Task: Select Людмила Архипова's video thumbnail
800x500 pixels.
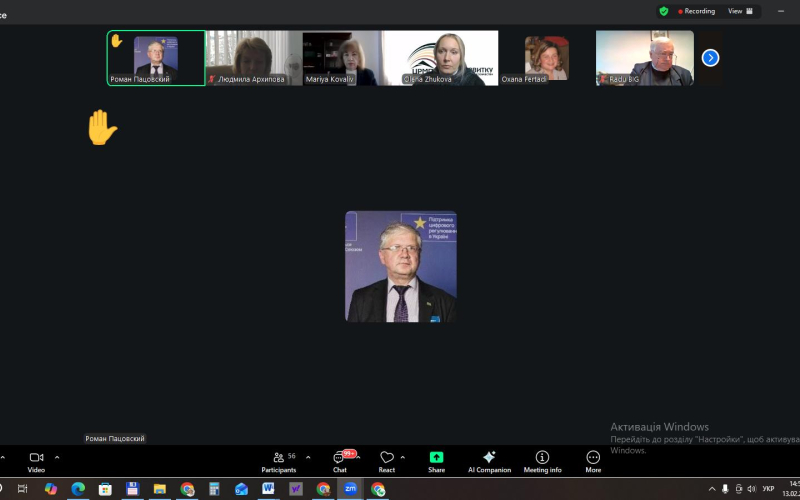Action: (x=254, y=58)
